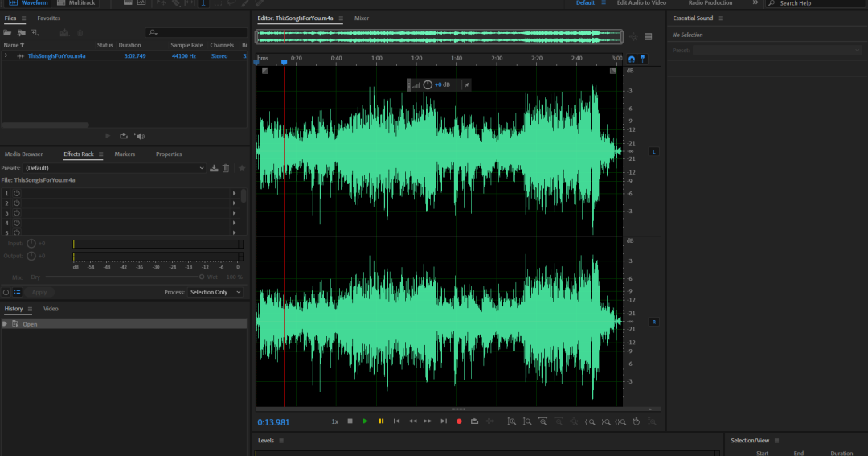Expand more workspaces chevron
The height and width of the screenshot is (456, 868).
tap(755, 2)
